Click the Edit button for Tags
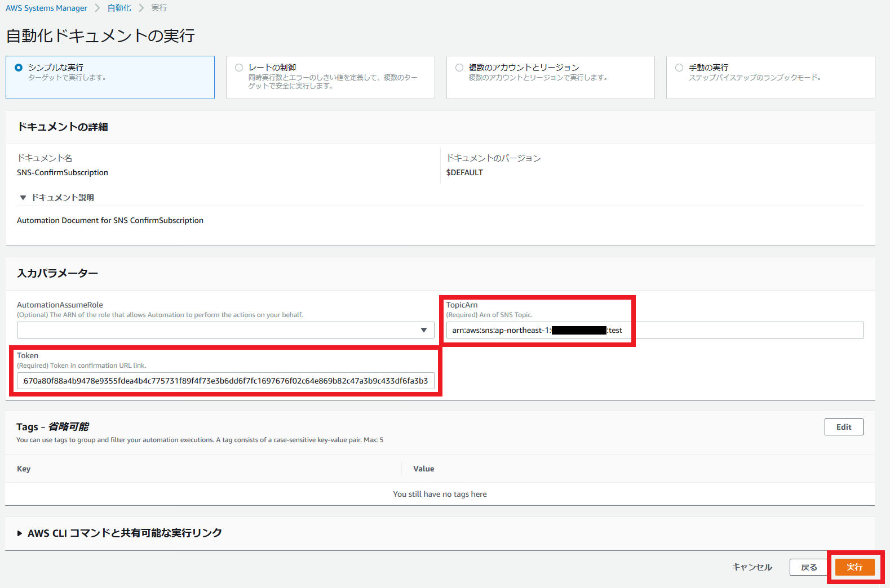The width and height of the screenshot is (890, 588). click(844, 427)
